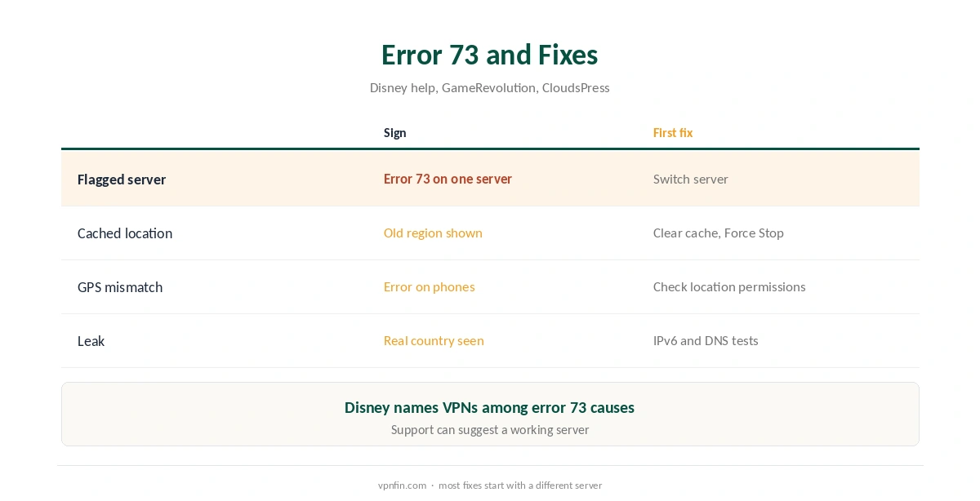Click the "Error on phones" cell
The width and height of the screenshot is (980, 501).
(429, 286)
